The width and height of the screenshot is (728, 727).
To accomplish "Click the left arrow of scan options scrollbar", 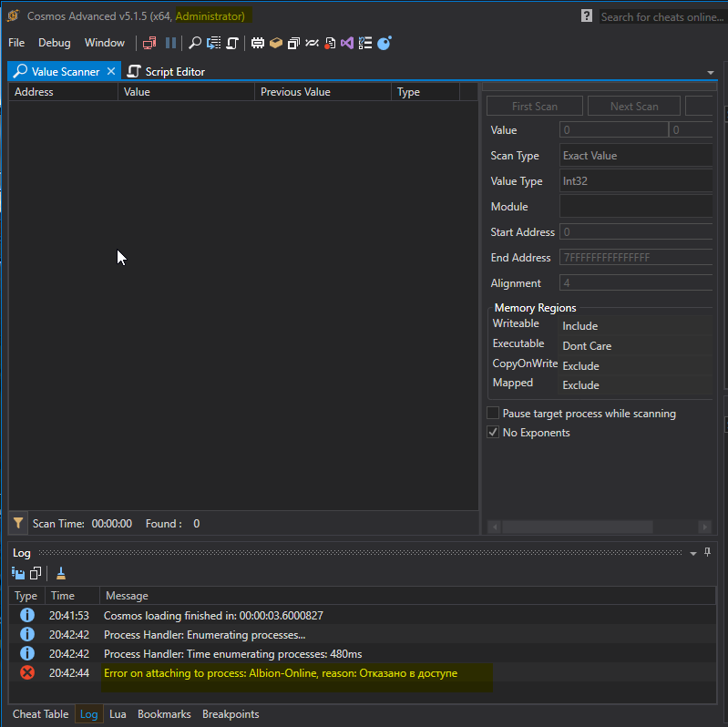I will pos(495,527).
